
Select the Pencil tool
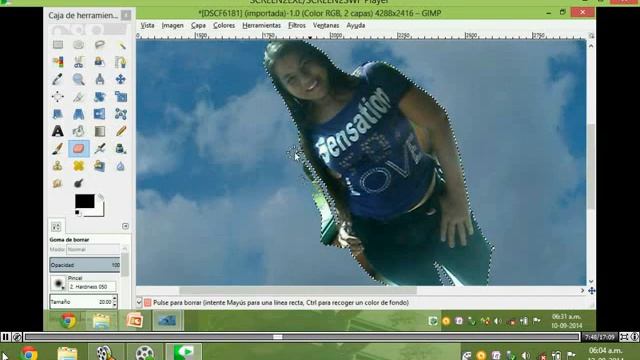tap(121, 131)
